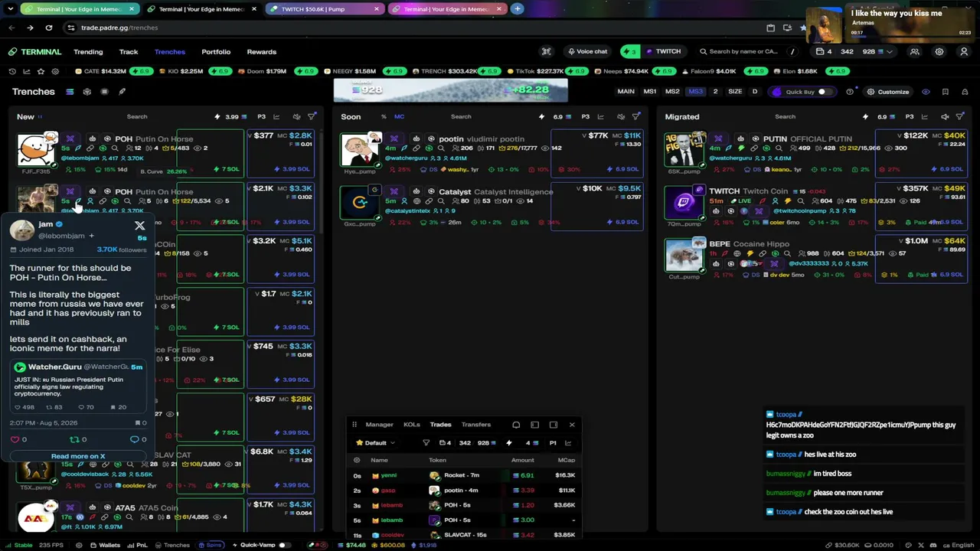Open the friends/people icon in header
This screenshot has width=980, height=551.
pos(914,52)
